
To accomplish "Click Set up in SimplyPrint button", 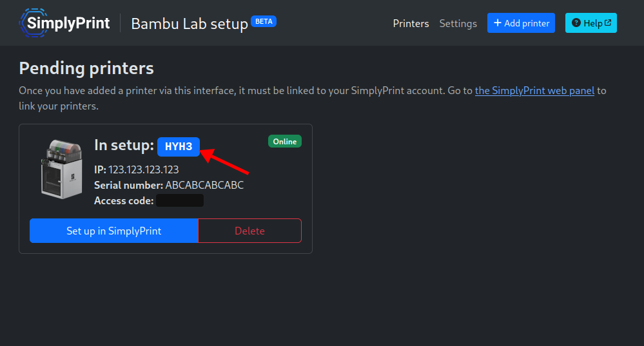I will pos(113,231).
